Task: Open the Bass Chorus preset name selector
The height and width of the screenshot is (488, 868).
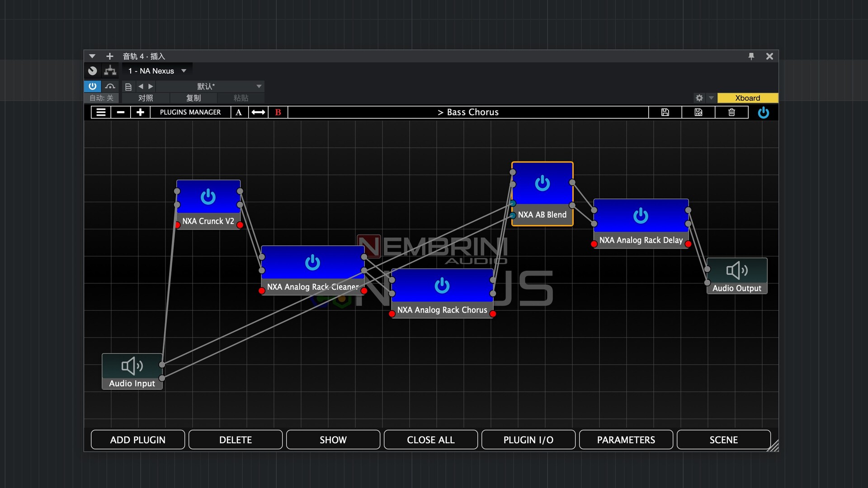Action: [x=468, y=113]
